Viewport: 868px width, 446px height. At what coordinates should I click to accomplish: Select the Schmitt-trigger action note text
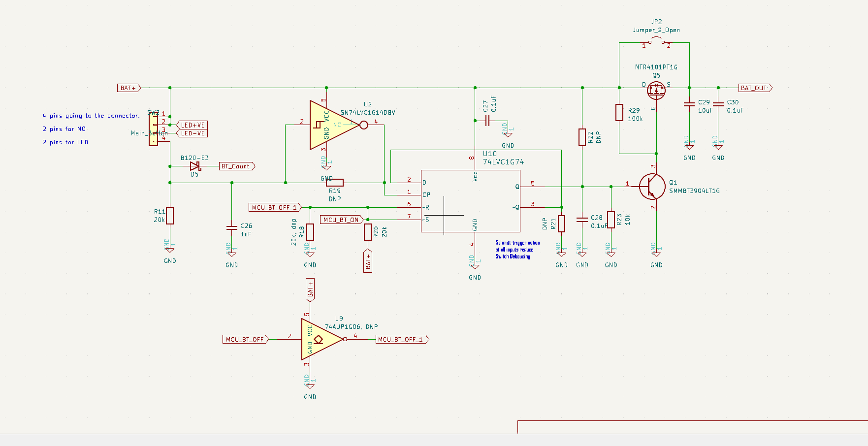(x=517, y=250)
